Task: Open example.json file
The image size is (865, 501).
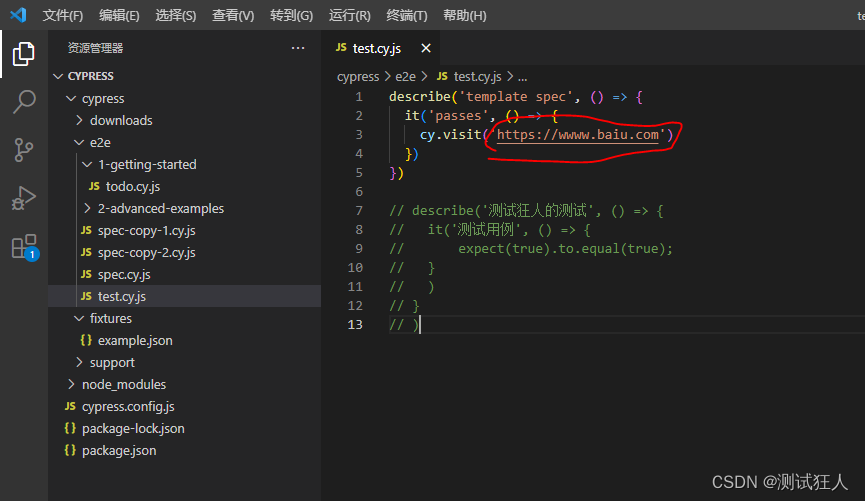Action: point(185,340)
